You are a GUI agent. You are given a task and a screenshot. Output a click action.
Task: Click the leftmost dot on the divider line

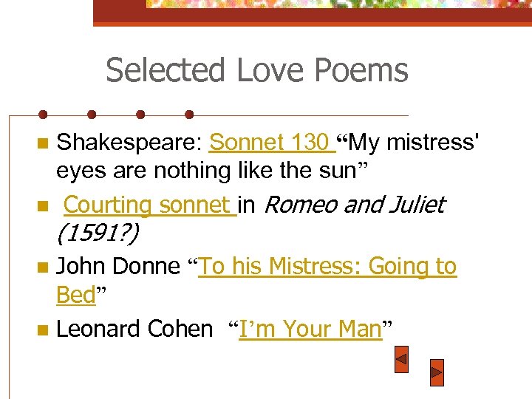43,115
